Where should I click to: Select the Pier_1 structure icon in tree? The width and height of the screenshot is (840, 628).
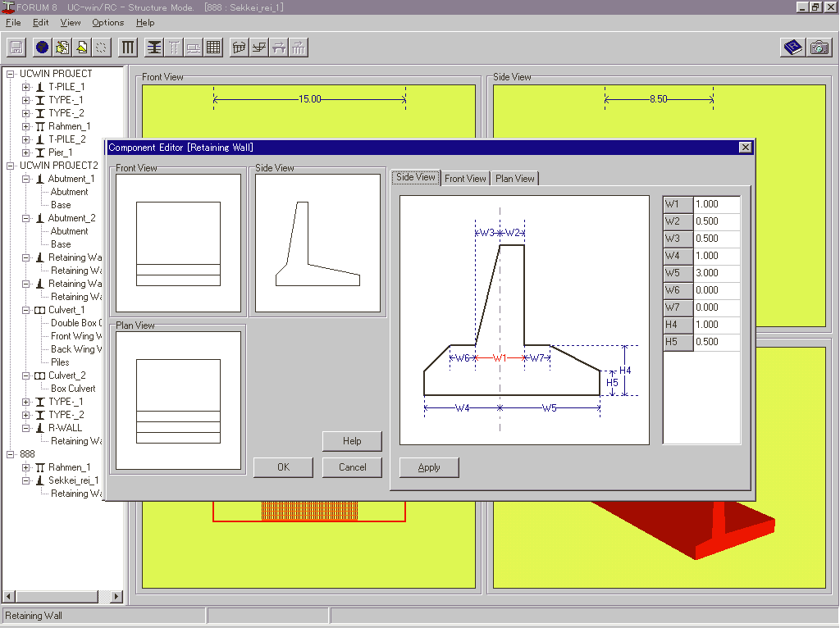[x=39, y=152]
